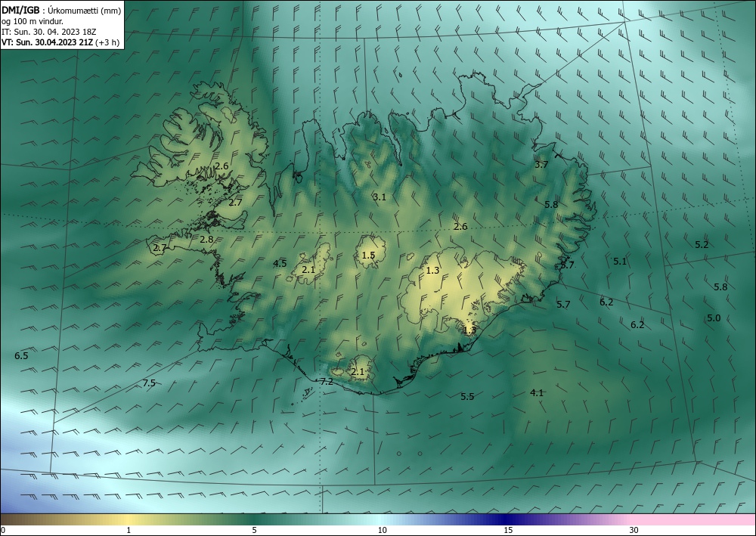Click the color scale tick label 0
Image resolution: width=756 pixels, height=536 pixels.
click(3, 530)
